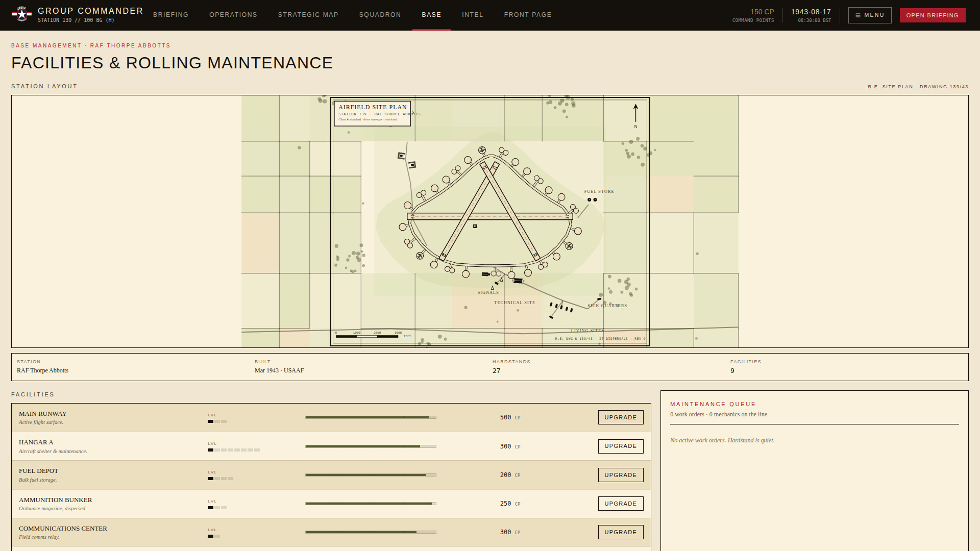Upgrade Hangar A
Screen dimensions: 980x551
tap(621, 446)
